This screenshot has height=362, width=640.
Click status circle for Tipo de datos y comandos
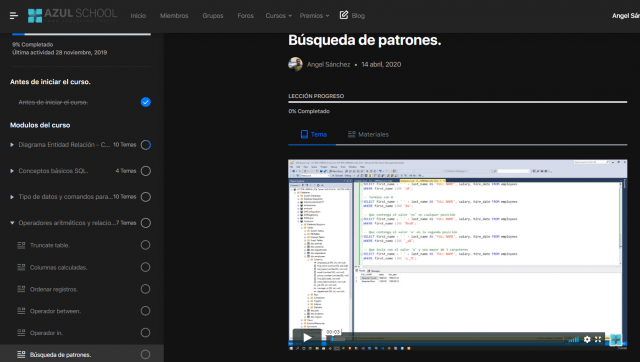coord(146,197)
